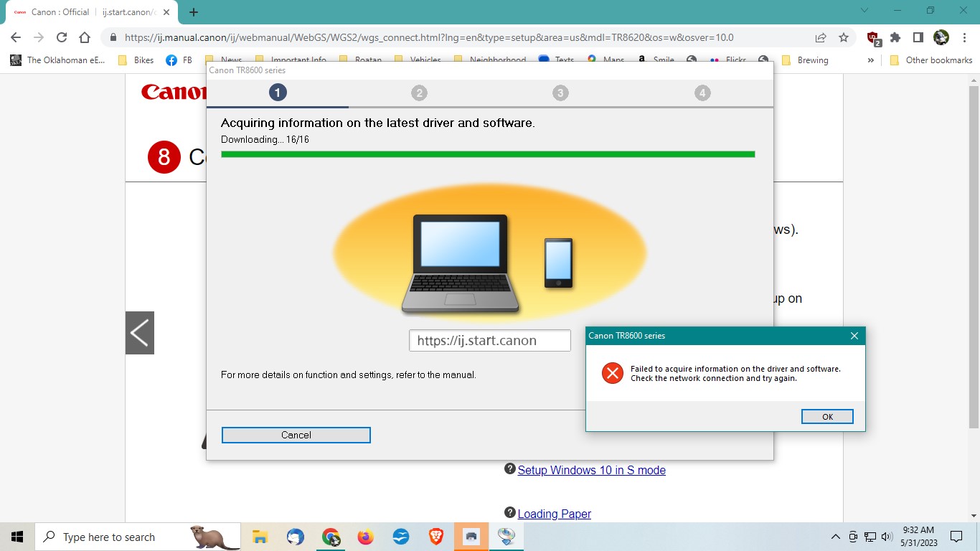
Task: Open Firefox from the taskbar
Action: pyautogui.click(x=366, y=537)
